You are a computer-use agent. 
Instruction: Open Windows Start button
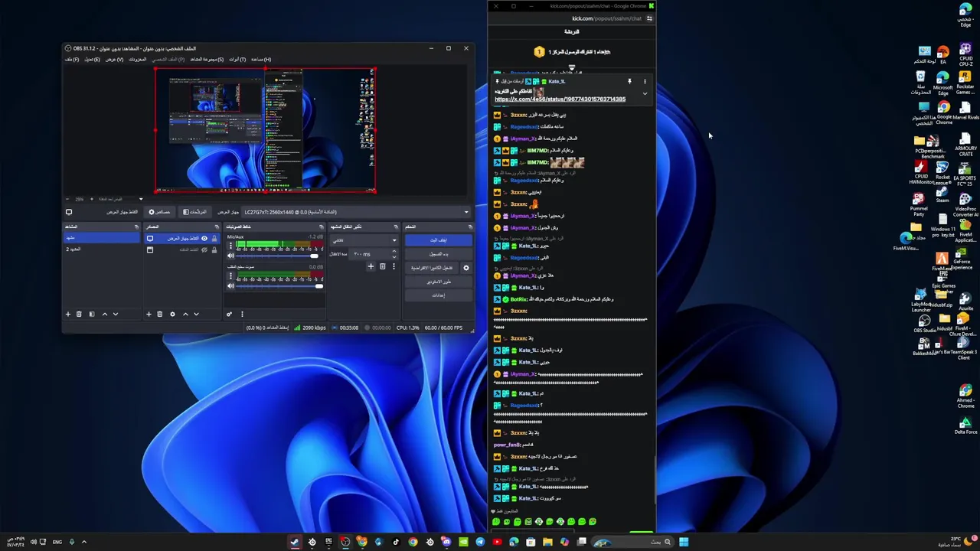tap(684, 542)
